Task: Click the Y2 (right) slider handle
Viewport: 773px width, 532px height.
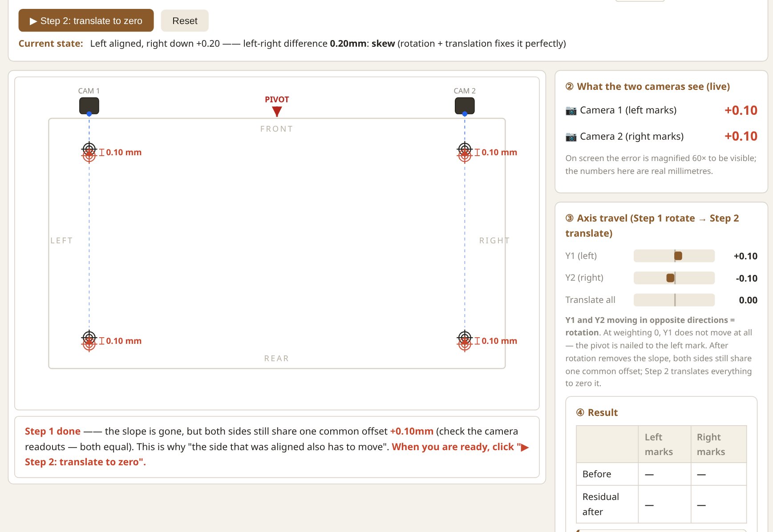Action: point(670,278)
